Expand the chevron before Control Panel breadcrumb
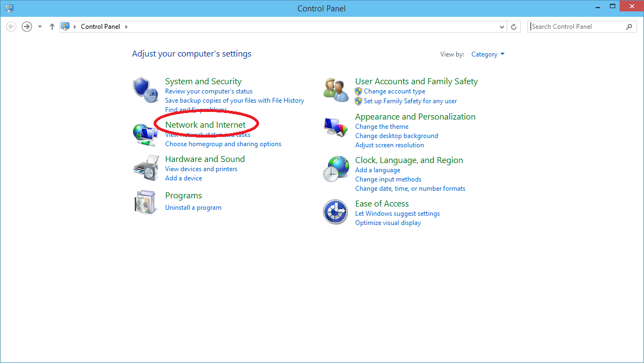644x363 pixels. tap(75, 27)
